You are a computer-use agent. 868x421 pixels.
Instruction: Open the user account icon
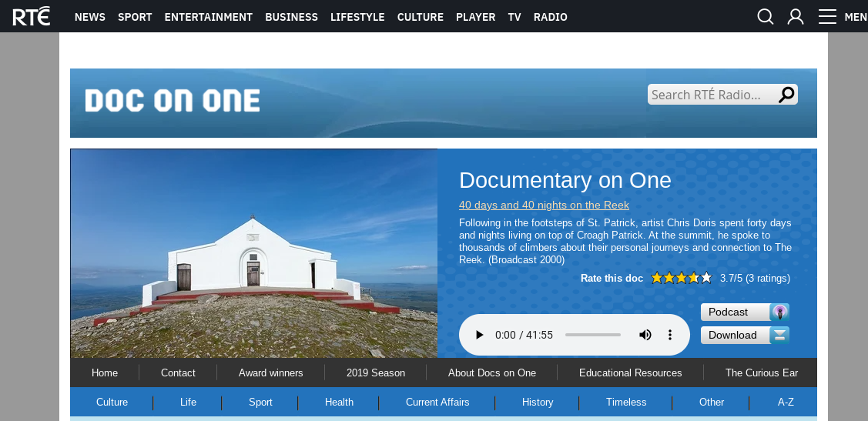point(796,17)
